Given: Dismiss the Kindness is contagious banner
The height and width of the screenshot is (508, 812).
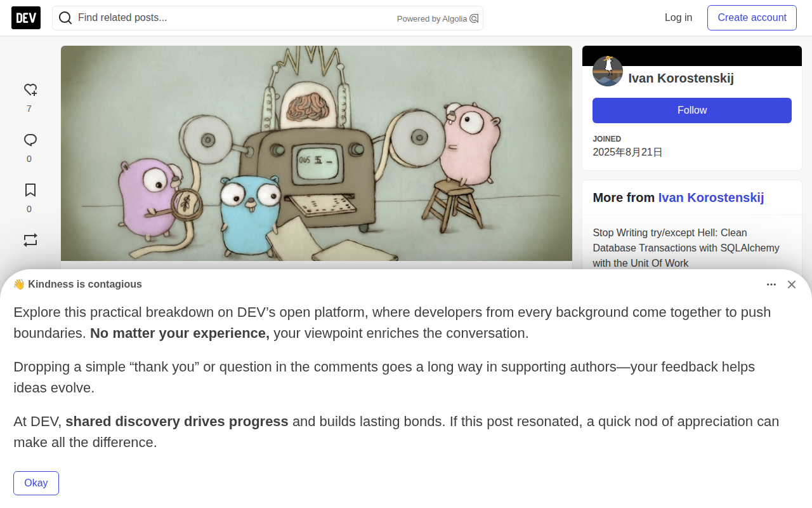Looking at the screenshot, I should [792, 284].
